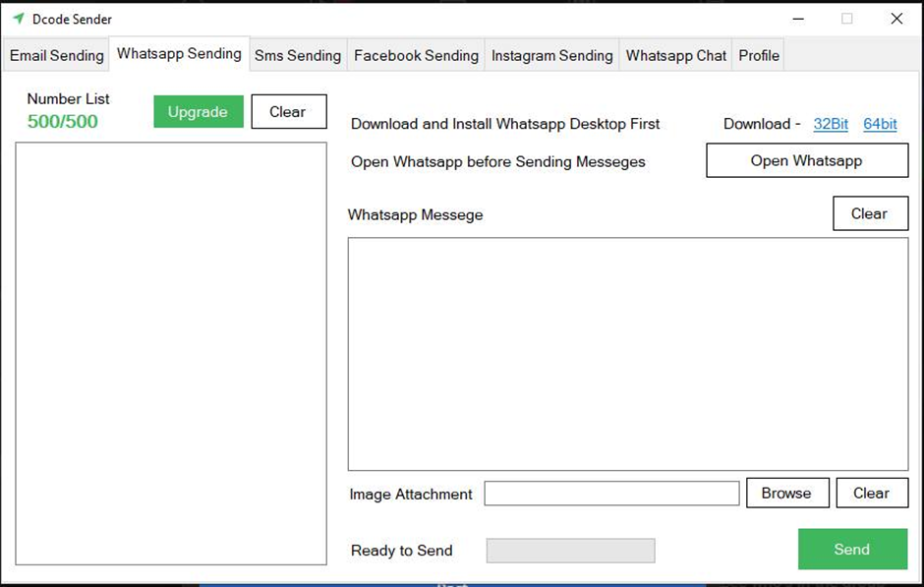
Task: Click into the Whatsapp Messege text area
Action: (x=628, y=354)
